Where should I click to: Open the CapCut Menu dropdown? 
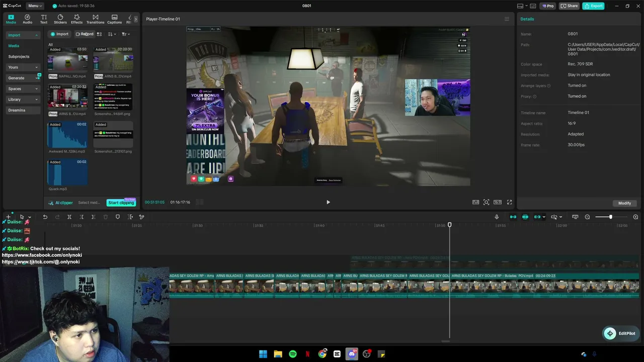(35, 6)
